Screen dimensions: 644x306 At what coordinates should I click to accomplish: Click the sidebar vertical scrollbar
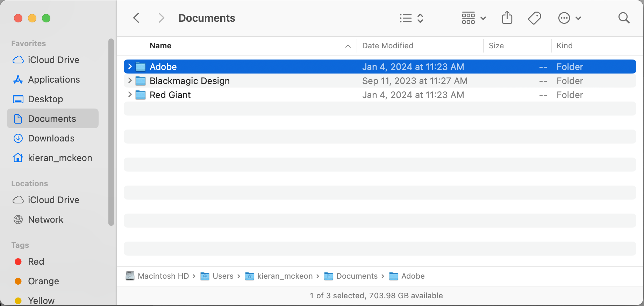(x=111, y=132)
